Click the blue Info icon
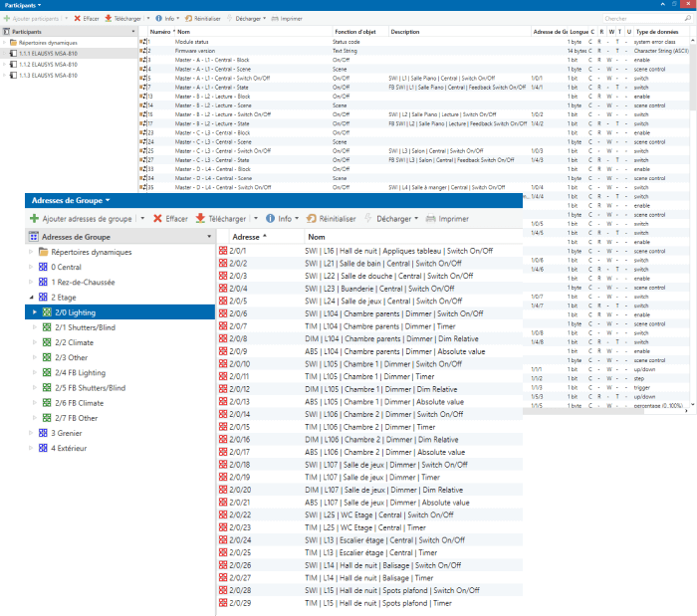Viewport: 697px width, 616px height. (x=269, y=218)
